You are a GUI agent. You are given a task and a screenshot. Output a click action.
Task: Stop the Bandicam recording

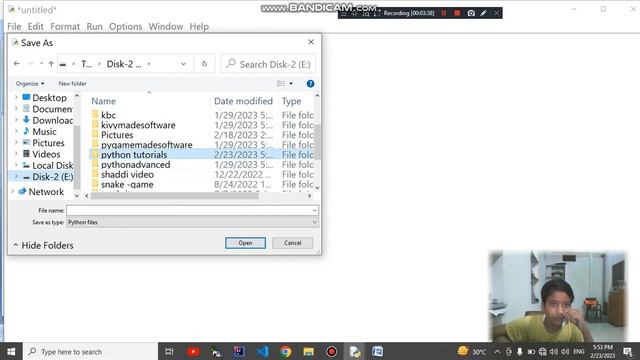(457, 13)
